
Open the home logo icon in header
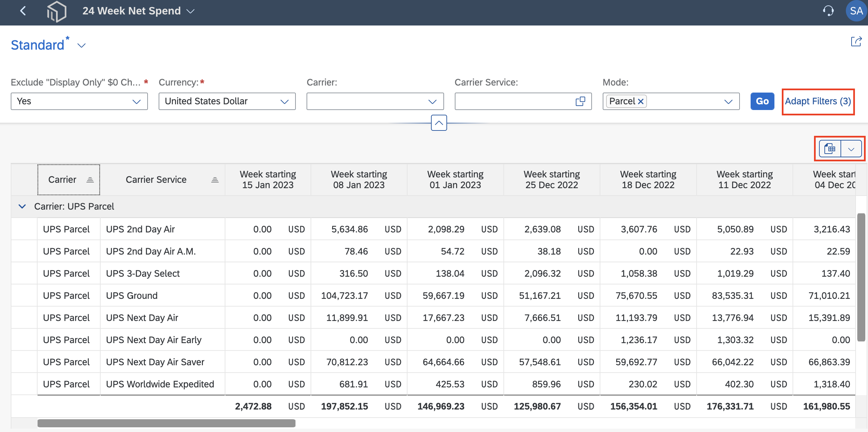pyautogui.click(x=57, y=11)
